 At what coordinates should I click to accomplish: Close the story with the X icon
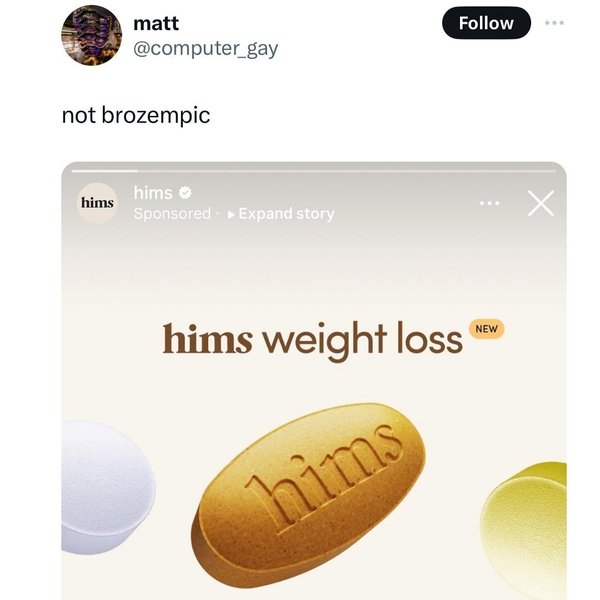541,203
